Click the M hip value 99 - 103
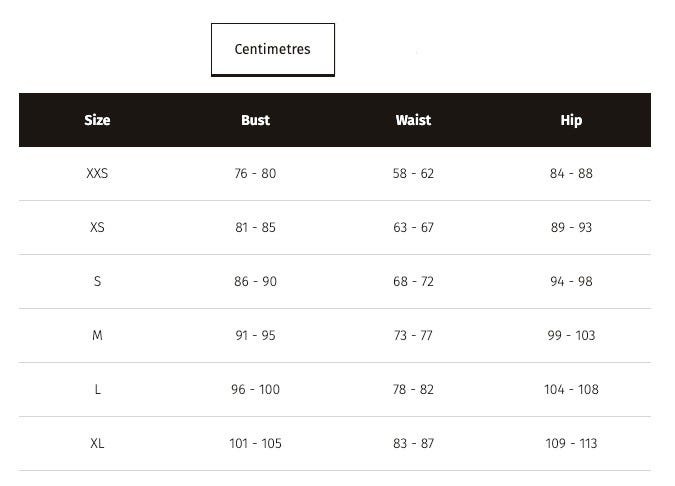Image resolution: width=675 pixels, height=486 pixels. (571, 335)
